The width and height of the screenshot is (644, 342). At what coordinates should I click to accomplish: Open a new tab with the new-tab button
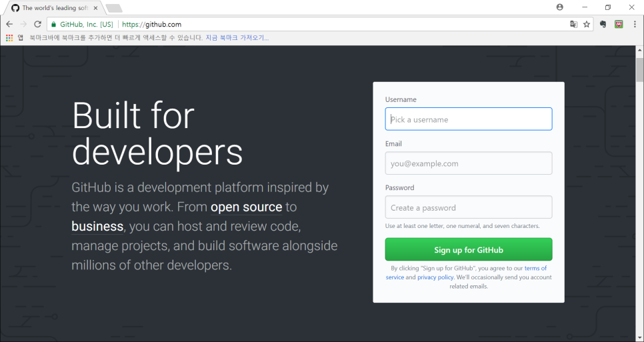tap(114, 8)
